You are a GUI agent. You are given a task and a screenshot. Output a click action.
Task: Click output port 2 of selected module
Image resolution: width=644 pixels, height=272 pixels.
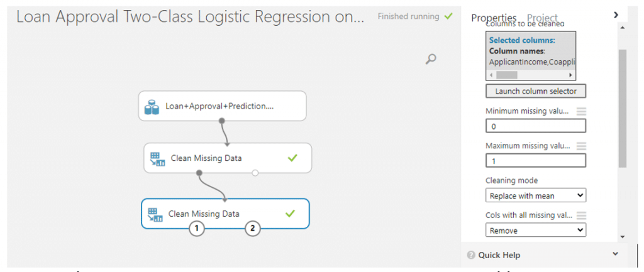pos(253,229)
